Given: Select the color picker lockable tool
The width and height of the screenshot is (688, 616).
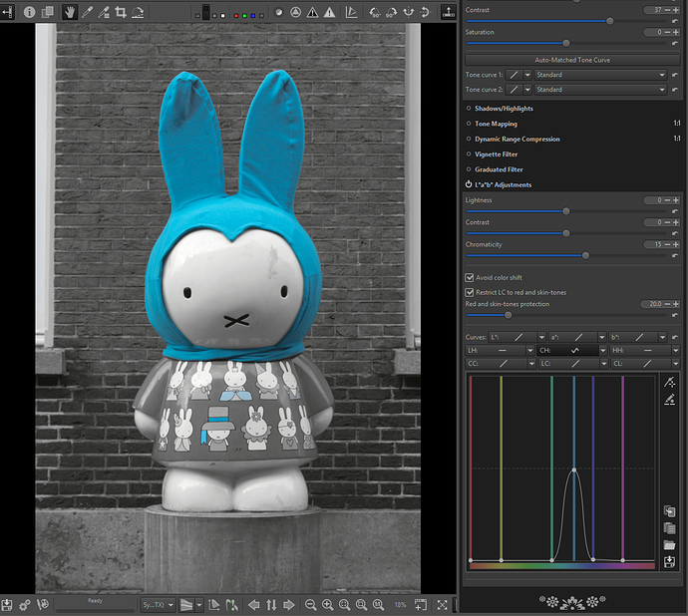Looking at the screenshot, I should (104, 12).
